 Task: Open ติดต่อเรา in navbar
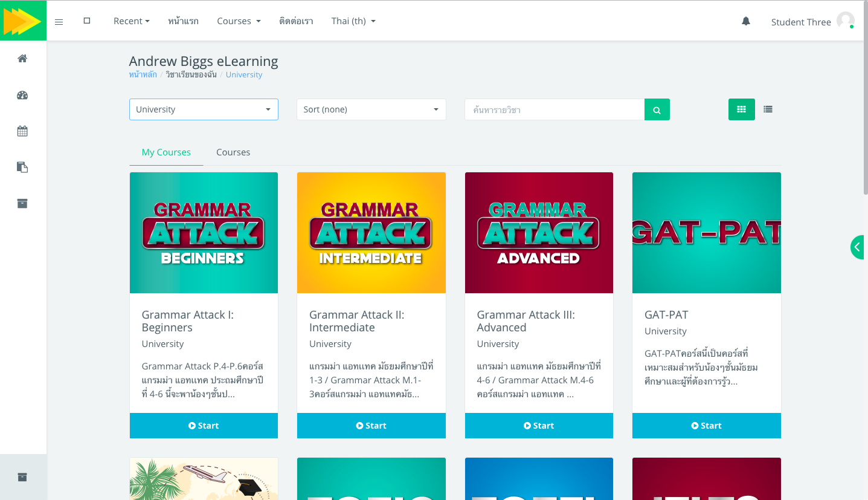point(296,21)
